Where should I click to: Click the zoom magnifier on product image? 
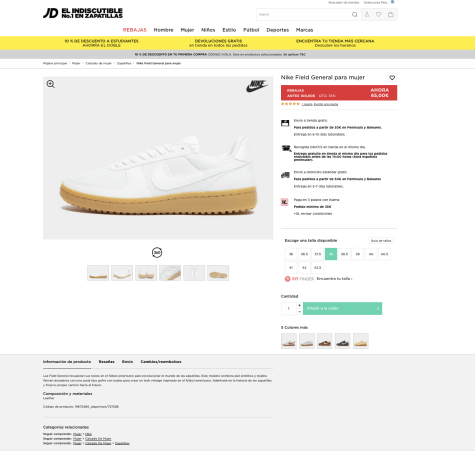pos(51,84)
